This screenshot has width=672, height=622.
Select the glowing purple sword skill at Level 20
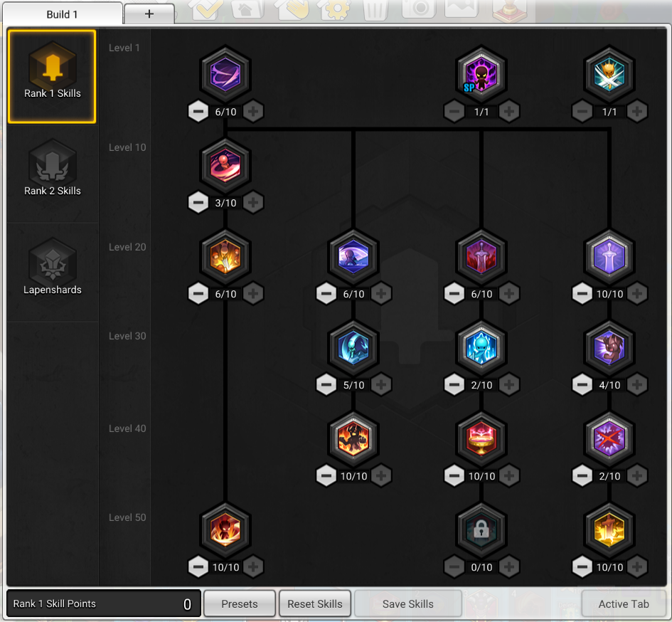pos(609,256)
